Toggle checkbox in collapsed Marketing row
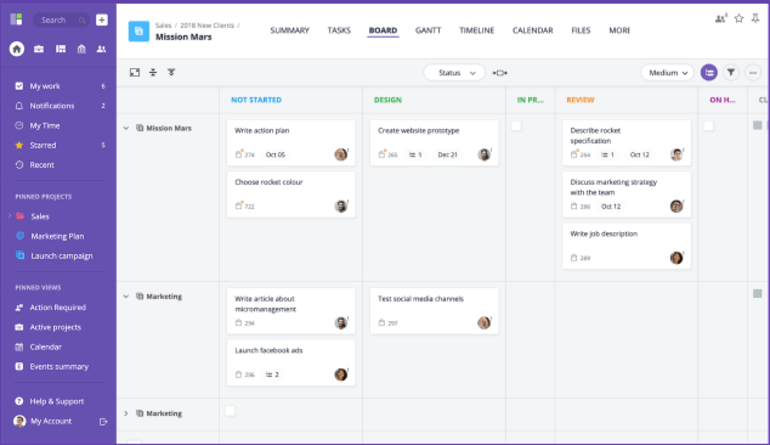The height and width of the screenshot is (445, 770). pyautogui.click(x=230, y=411)
